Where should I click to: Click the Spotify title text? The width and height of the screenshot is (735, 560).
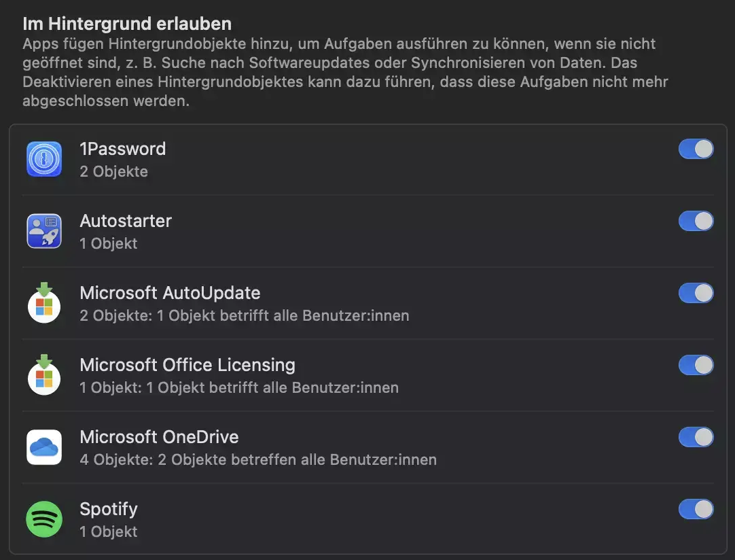point(109,509)
